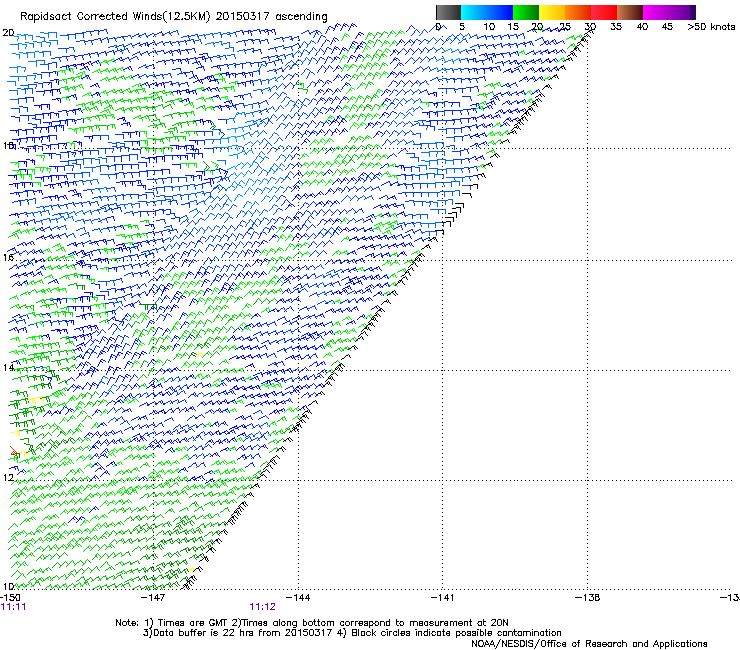The width and height of the screenshot is (740, 650).
Task: Pick the red 30-35 knots legend swatch
Action: [x=604, y=12]
